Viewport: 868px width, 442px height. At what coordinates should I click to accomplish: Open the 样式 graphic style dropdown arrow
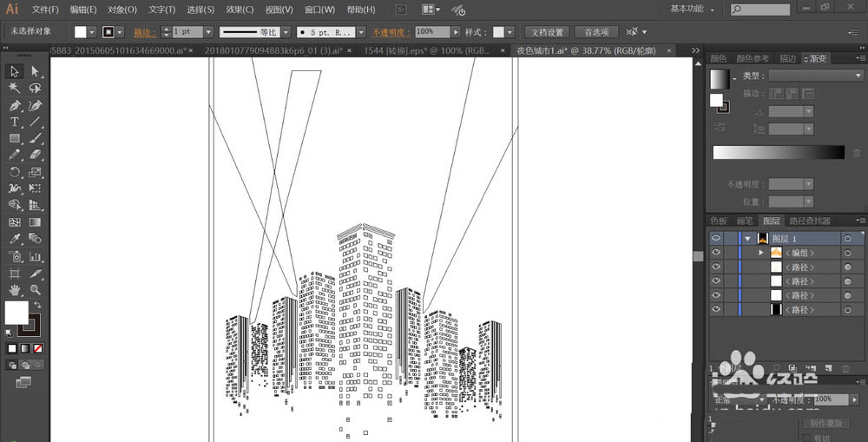[x=510, y=32]
